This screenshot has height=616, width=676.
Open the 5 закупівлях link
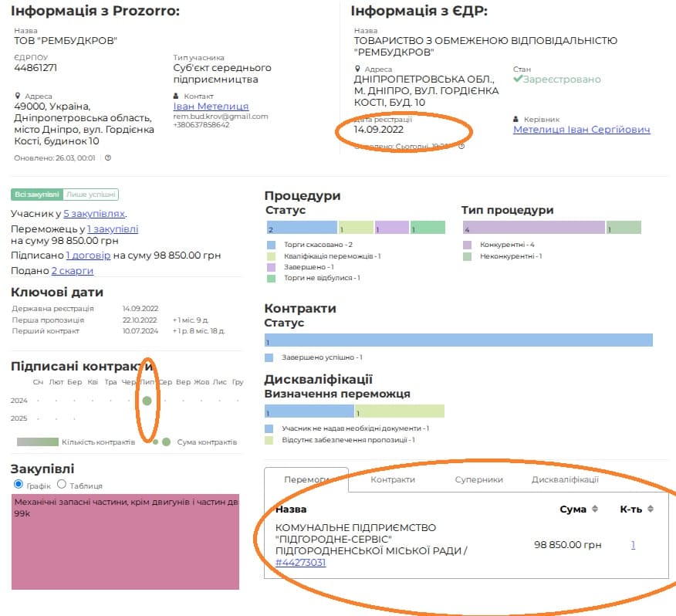pos(94,214)
